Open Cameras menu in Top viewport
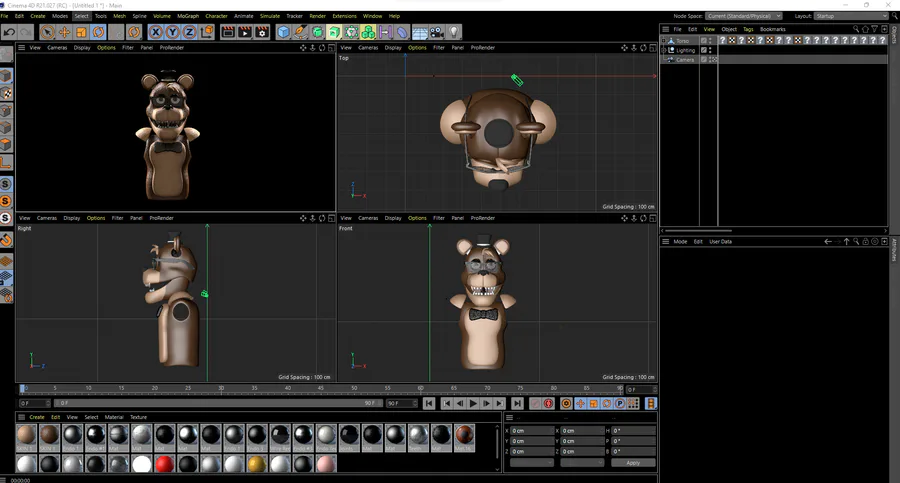The width and height of the screenshot is (900, 483). point(368,48)
